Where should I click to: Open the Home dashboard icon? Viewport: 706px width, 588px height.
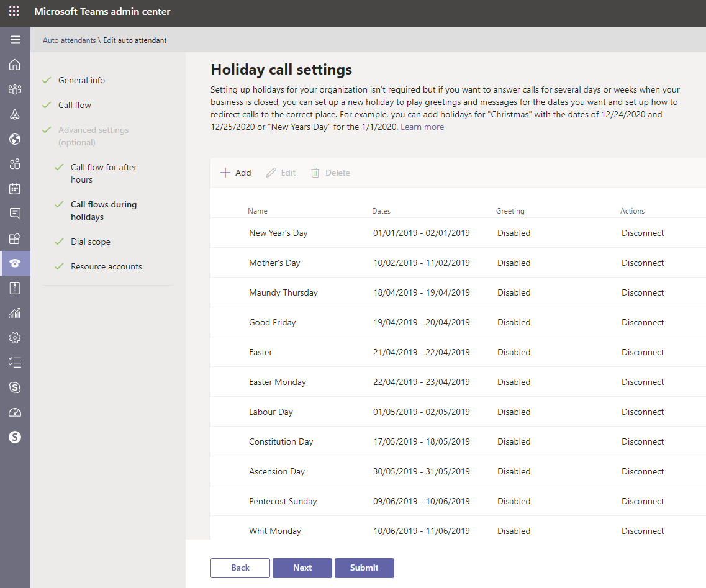16,65
